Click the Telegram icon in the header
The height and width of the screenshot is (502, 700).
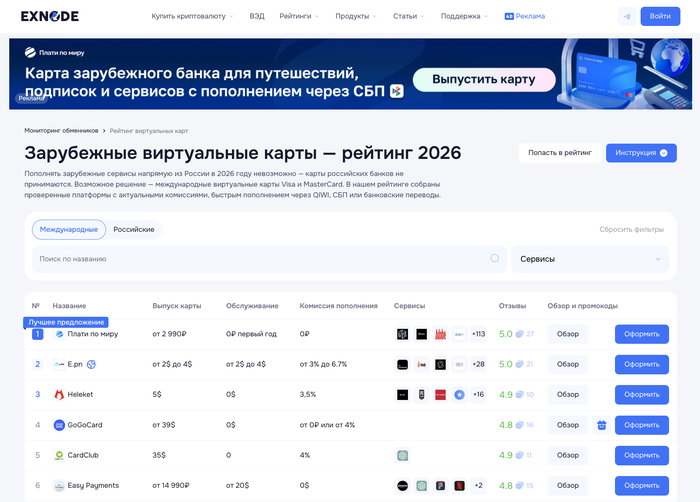coord(626,16)
